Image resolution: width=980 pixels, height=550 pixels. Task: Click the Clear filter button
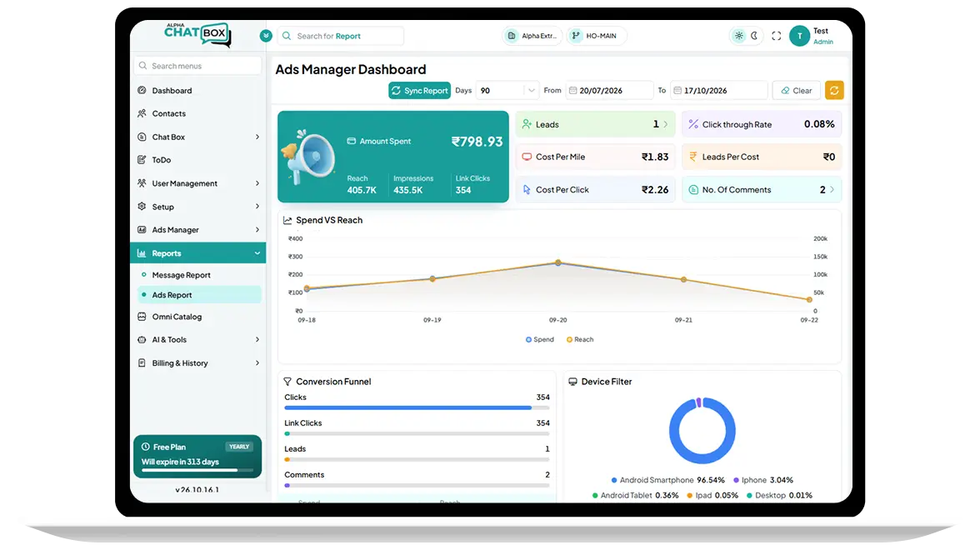[797, 91]
